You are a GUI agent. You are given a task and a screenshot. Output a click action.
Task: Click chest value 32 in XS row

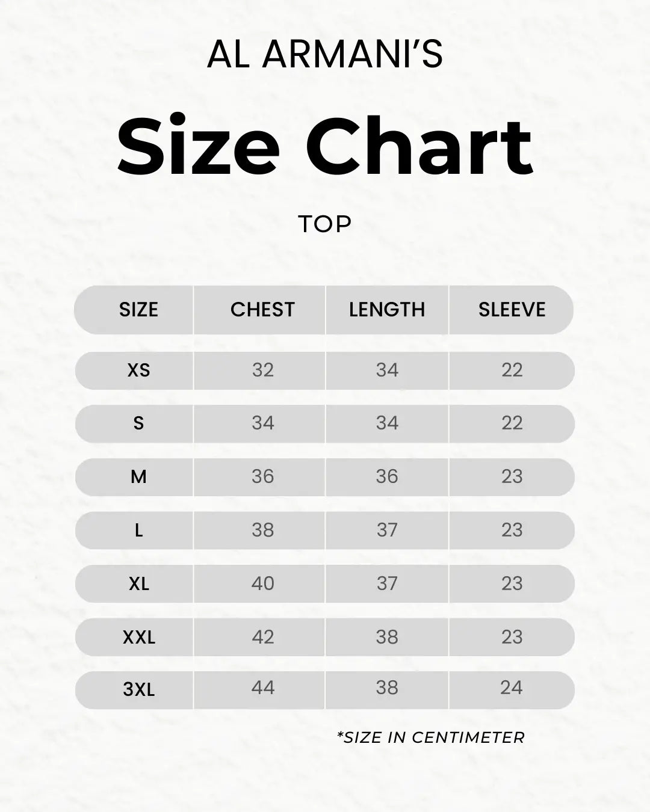[262, 370]
